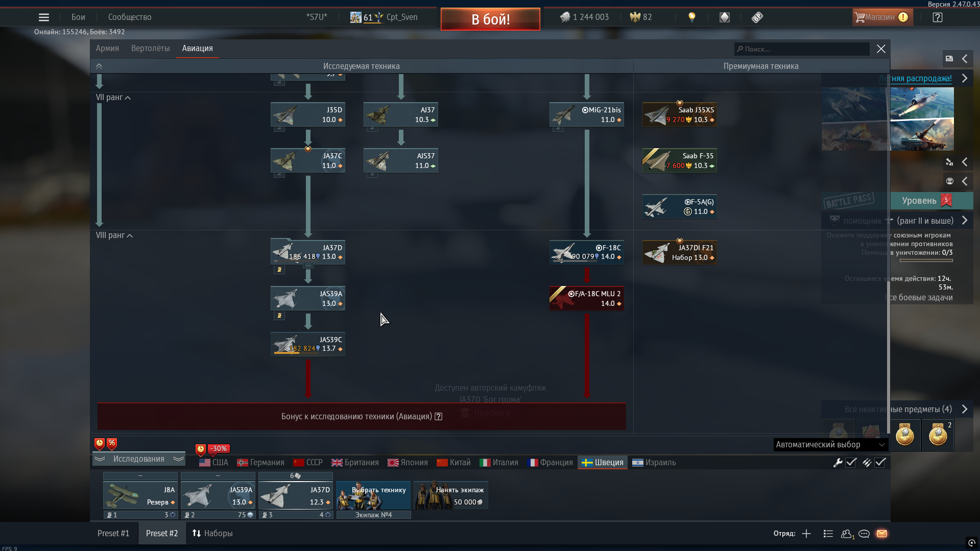Open the Бои menu

tap(78, 17)
